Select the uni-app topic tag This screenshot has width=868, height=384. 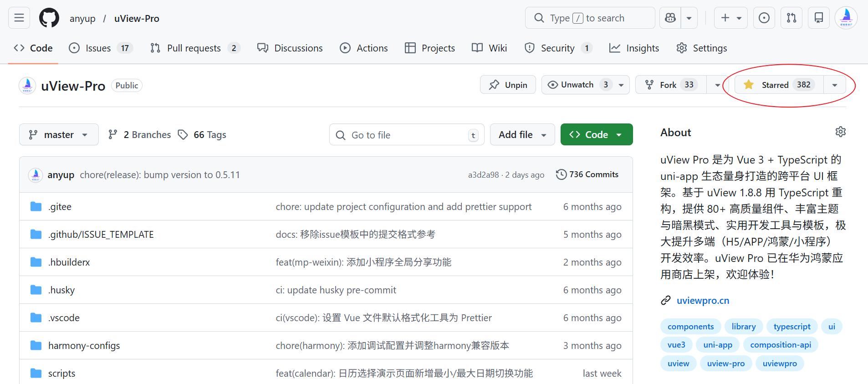[718, 345]
